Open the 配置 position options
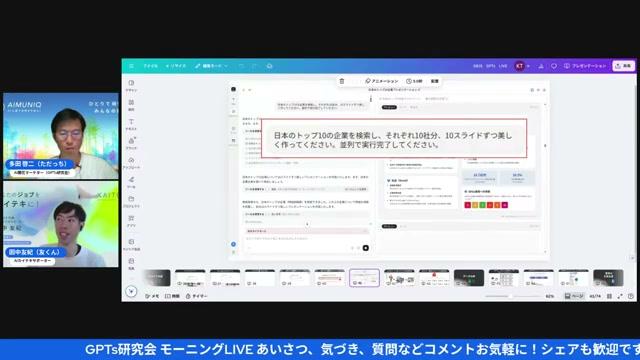Screen dimensions: 640x360 (x=435, y=81)
